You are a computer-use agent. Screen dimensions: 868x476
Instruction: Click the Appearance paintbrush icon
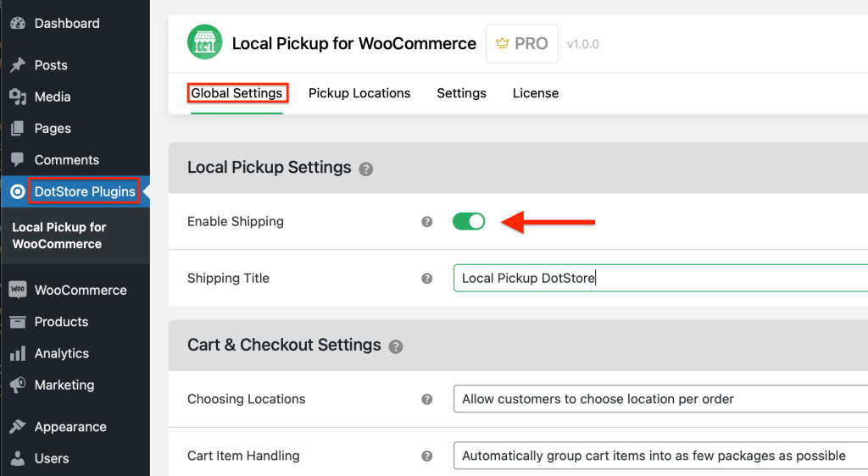click(x=18, y=426)
